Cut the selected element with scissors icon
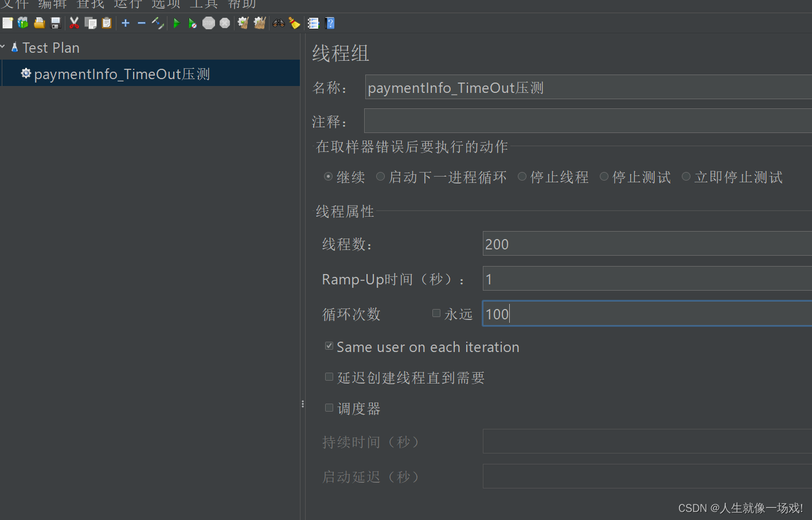 coord(74,23)
